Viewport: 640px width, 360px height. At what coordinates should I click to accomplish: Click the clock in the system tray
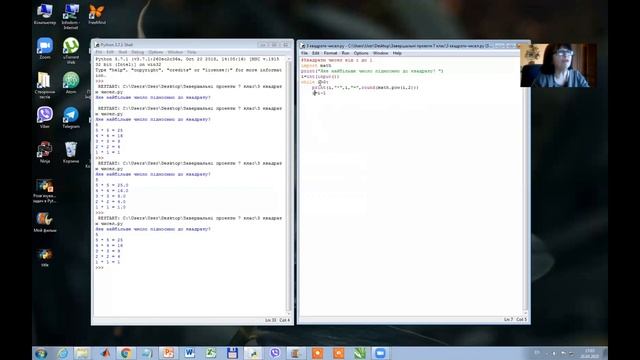[589, 353]
